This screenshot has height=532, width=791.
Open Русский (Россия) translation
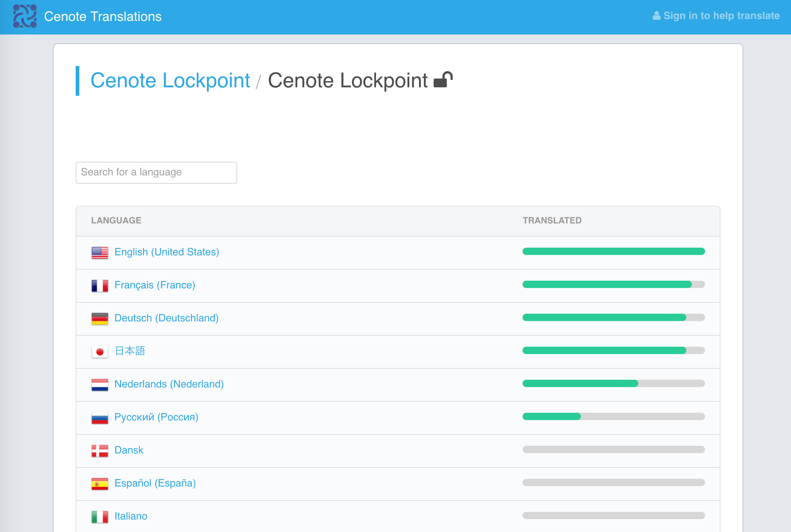[x=156, y=417]
